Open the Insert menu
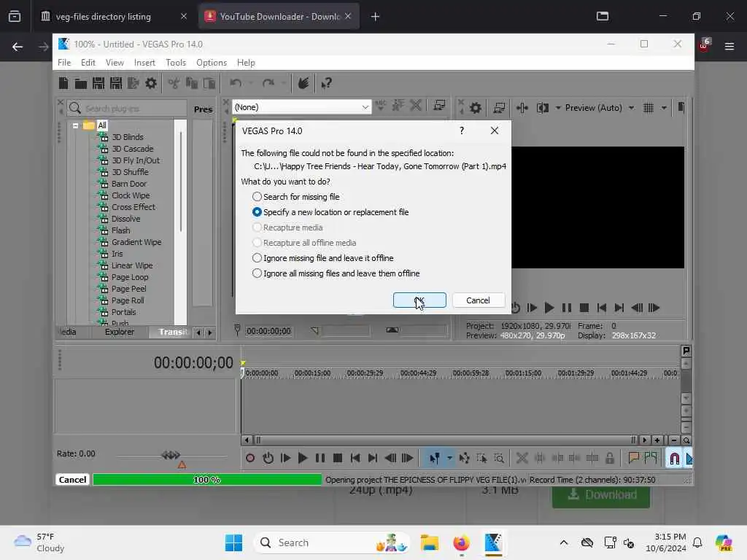 tap(144, 63)
